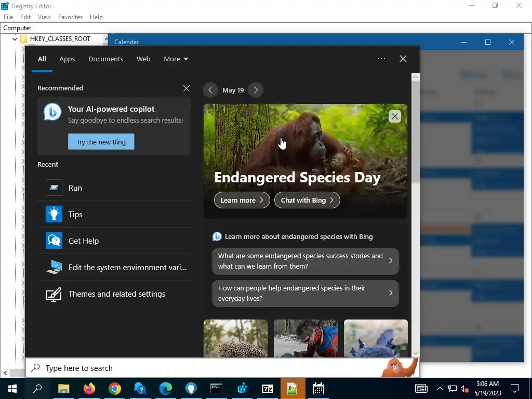Open Edit the system environment variables icon

tap(54, 267)
